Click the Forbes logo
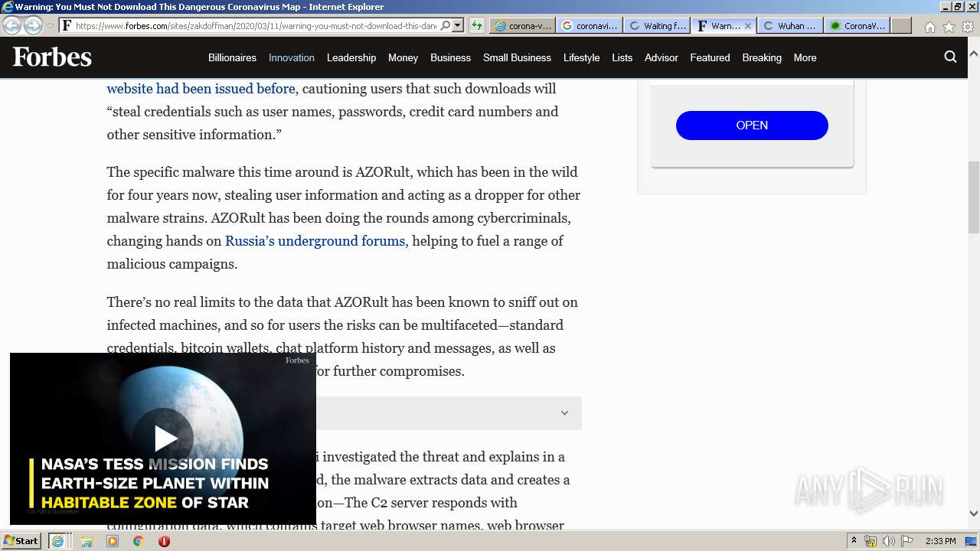The image size is (980, 551). point(52,57)
